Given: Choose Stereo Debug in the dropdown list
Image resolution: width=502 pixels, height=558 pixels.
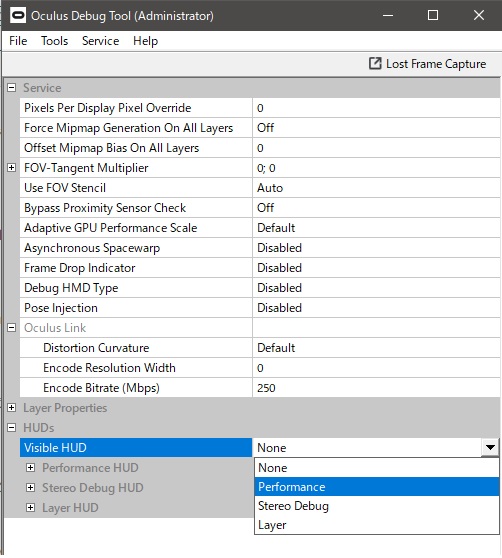Looking at the screenshot, I should pyautogui.click(x=377, y=506).
